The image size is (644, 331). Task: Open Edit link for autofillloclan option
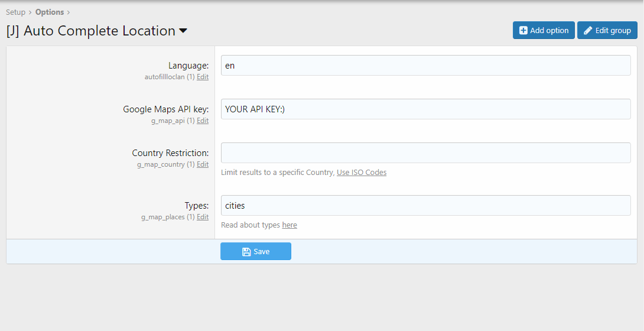tap(203, 77)
